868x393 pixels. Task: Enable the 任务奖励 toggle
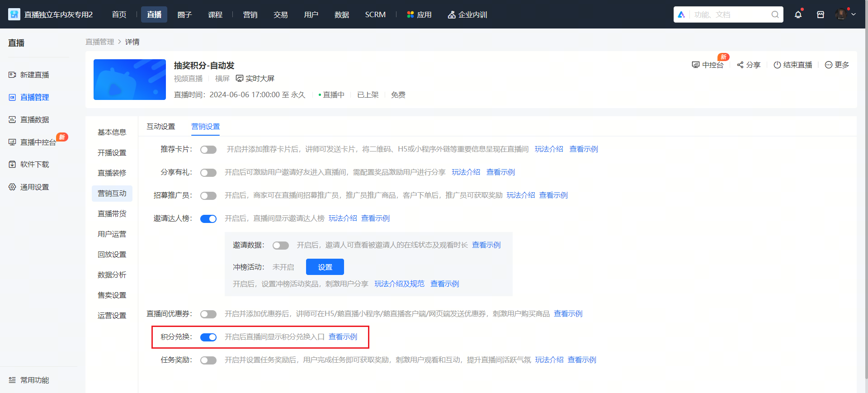point(208,360)
